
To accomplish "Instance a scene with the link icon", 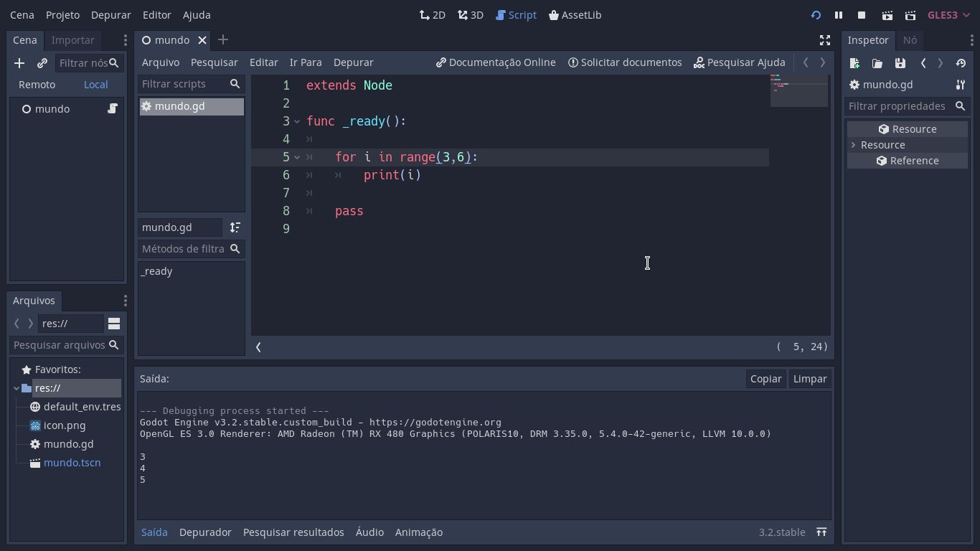I will tap(42, 63).
